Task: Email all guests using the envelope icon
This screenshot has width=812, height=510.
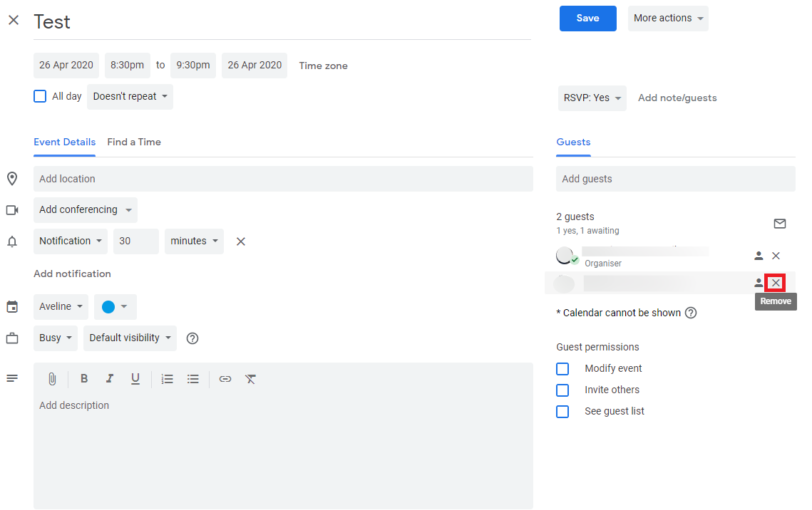Action: 779,223
